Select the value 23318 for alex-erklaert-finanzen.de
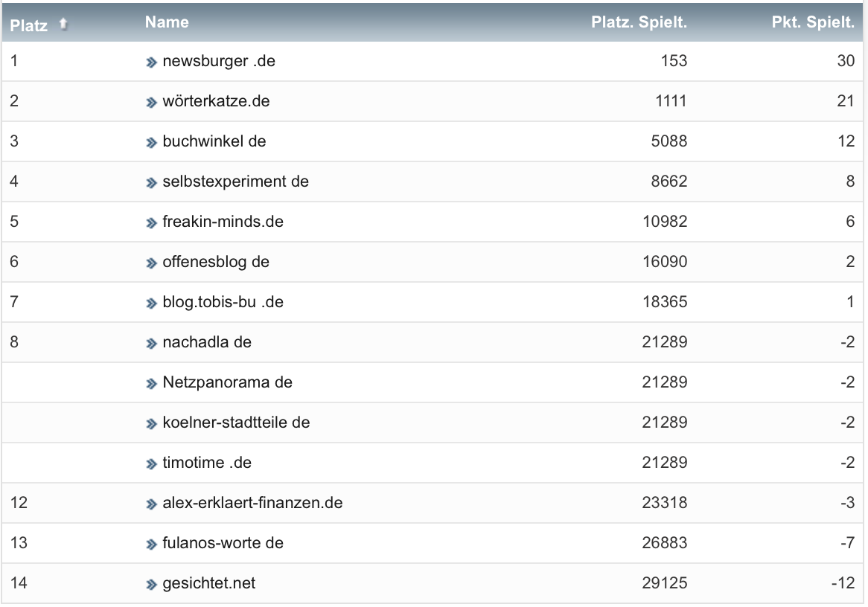This screenshot has width=868, height=607. click(664, 502)
